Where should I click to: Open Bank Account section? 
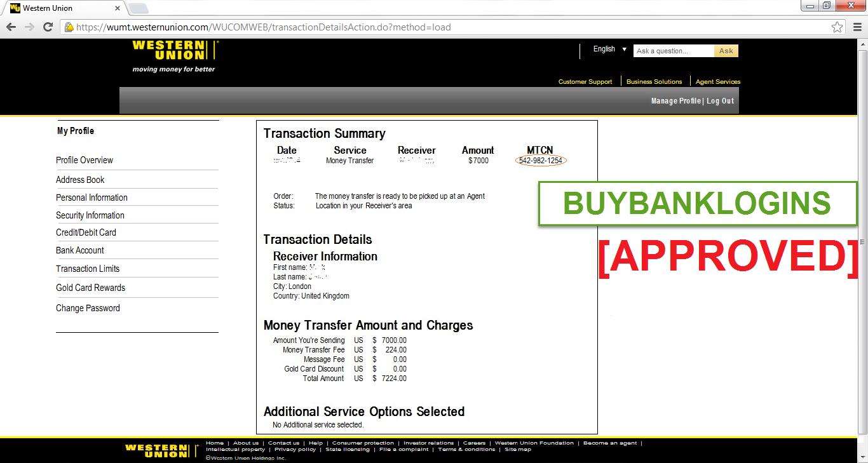(x=80, y=250)
